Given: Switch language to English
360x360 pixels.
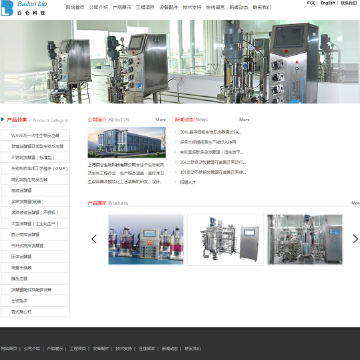Looking at the screenshot, I should 328,3.
